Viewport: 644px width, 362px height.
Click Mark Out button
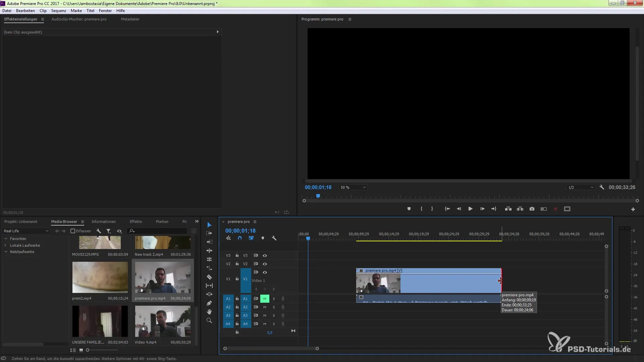coord(432,209)
